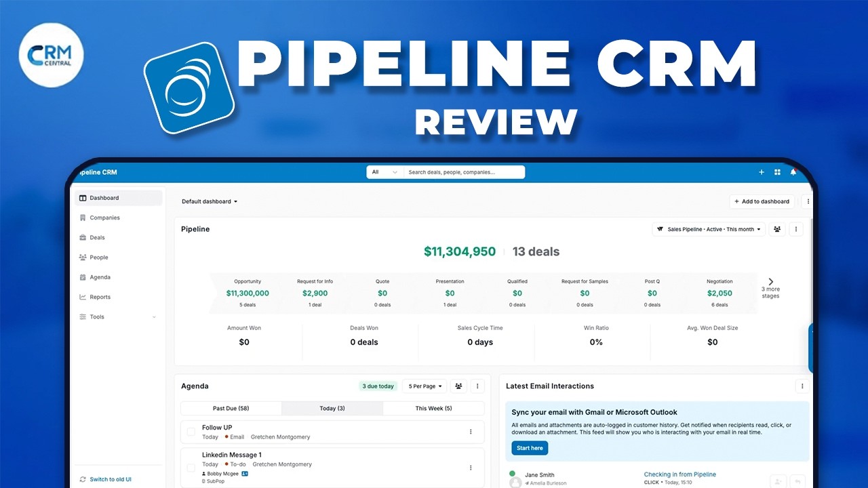Open the Linkedin Message 1 task title
Image resolution: width=868 pixels, height=488 pixels.
tap(232, 455)
